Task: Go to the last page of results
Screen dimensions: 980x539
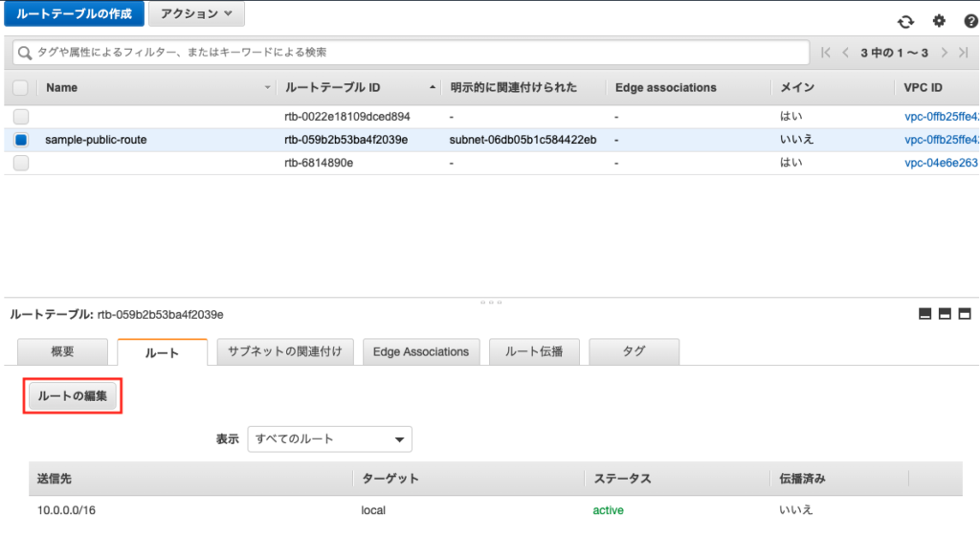Action: [x=965, y=53]
